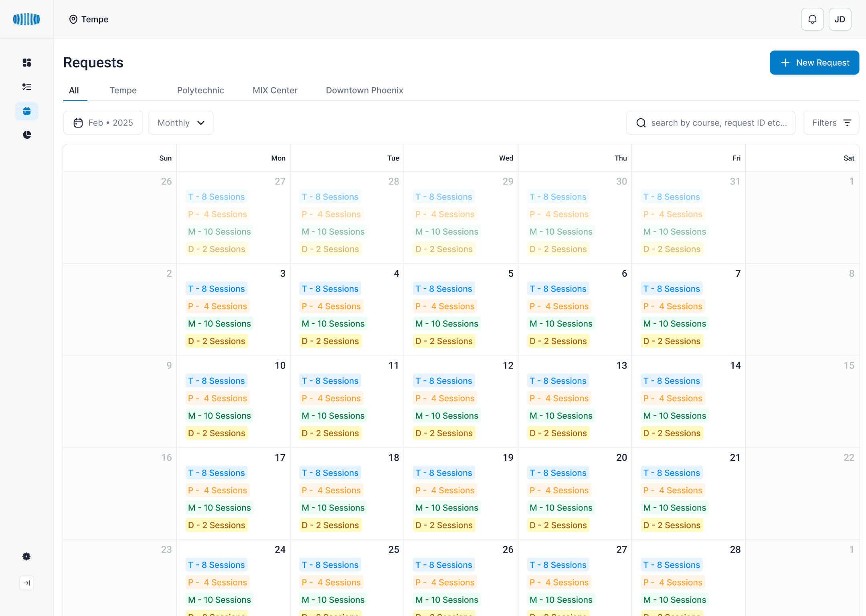Click the calendar requests sidebar icon
Image resolution: width=866 pixels, height=616 pixels.
26,111
